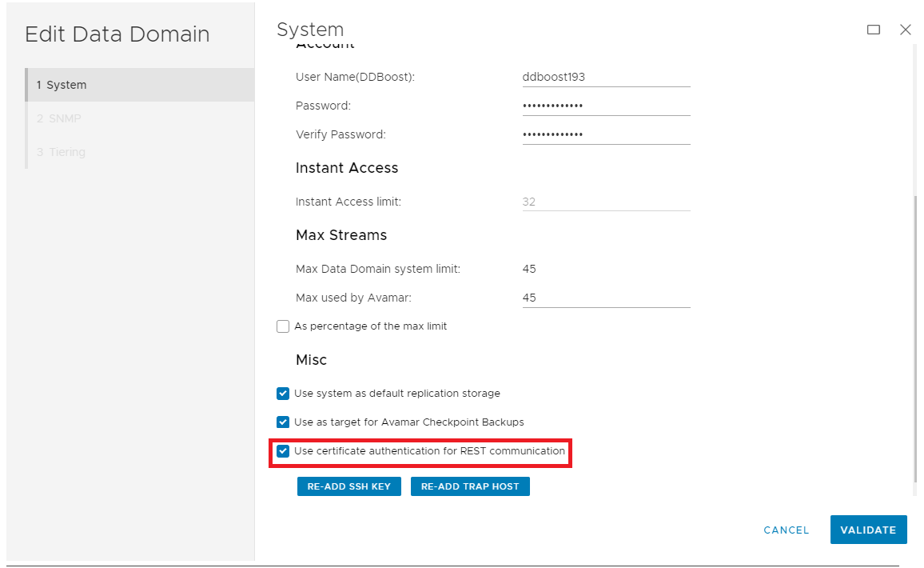This screenshot has width=924, height=568.
Task: Uncheck 'Use system as default replication storage'
Action: tap(283, 394)
